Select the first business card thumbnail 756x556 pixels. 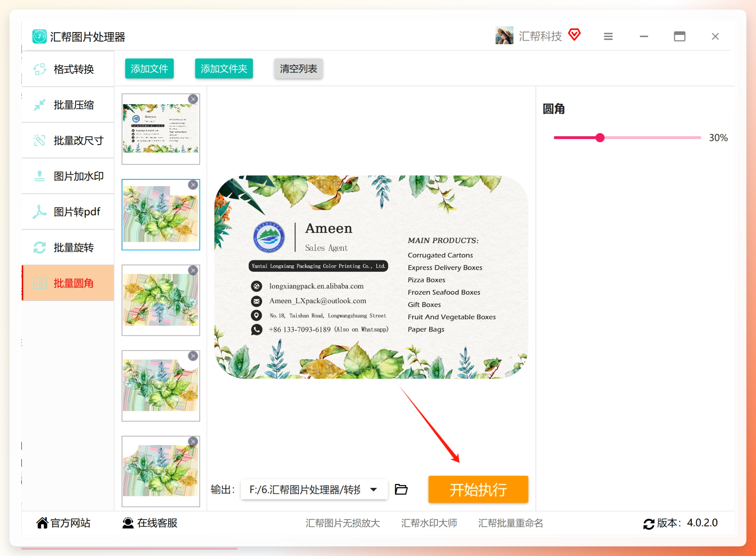[x=161, y=129]
